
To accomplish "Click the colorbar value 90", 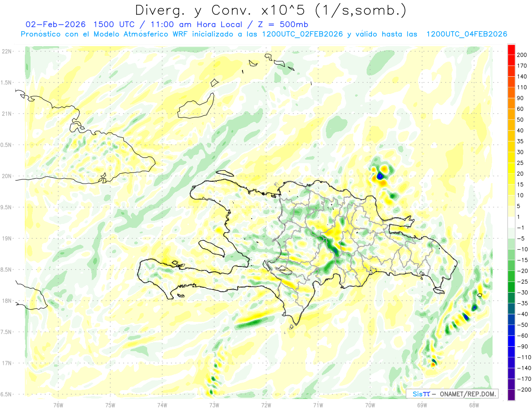I will [520, 98].
